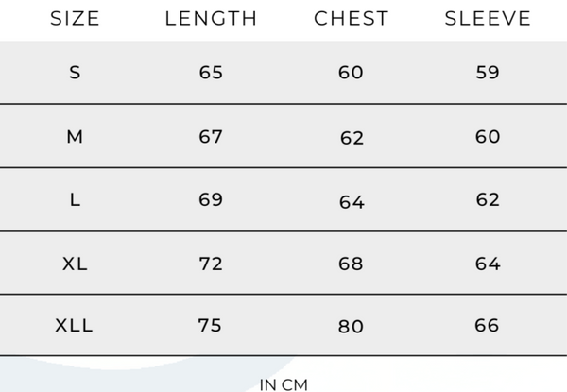This screenshot has height=392, width=567.
Task: Select the XL size row label
Action: [75, 264]
